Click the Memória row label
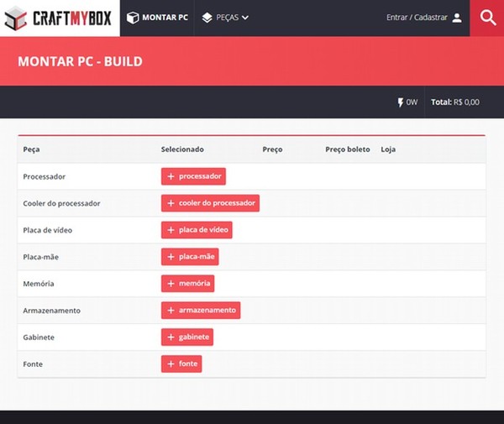This screenshot has height=424, width=504. (39, 284)
